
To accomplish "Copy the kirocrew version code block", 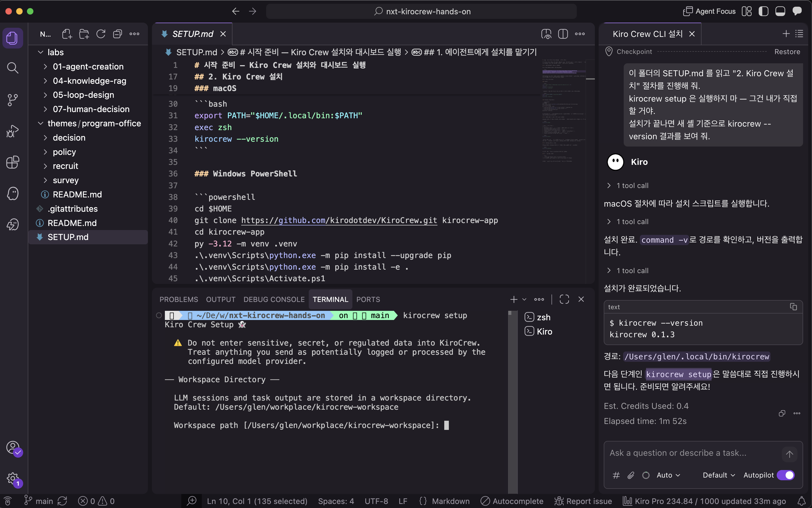I will click(x=793, y=307).
